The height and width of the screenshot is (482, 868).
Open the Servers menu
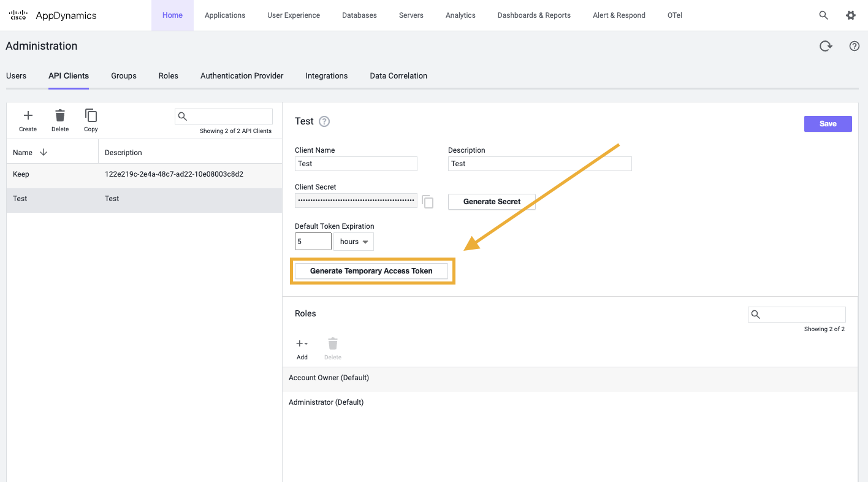[x=411, y=15]
